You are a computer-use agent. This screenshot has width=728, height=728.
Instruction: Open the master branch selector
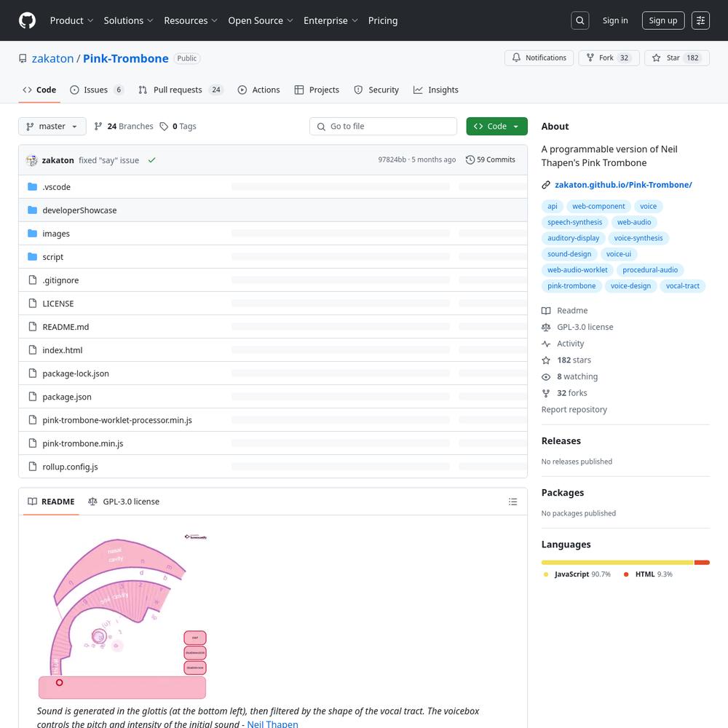point(52,126)
